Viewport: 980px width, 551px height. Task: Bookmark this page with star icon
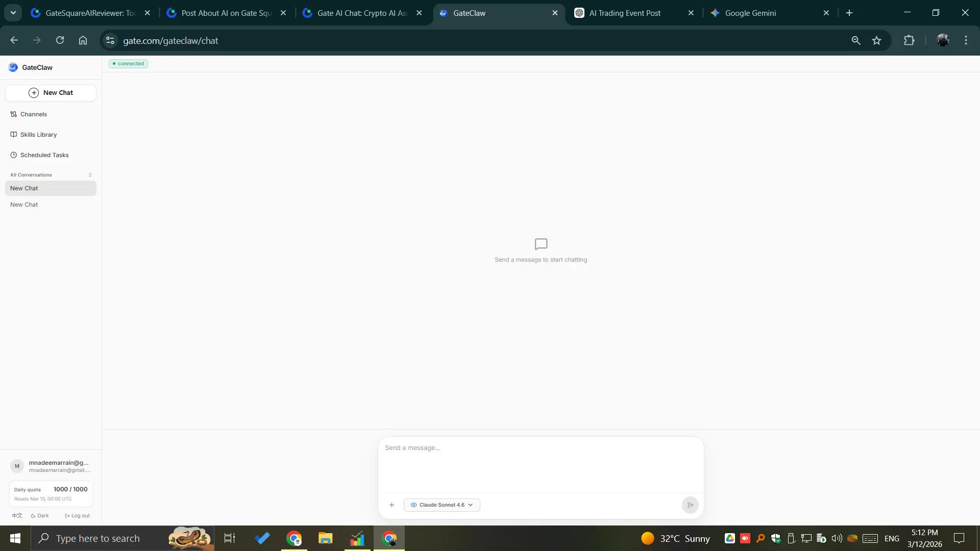(x=876, y=41)
